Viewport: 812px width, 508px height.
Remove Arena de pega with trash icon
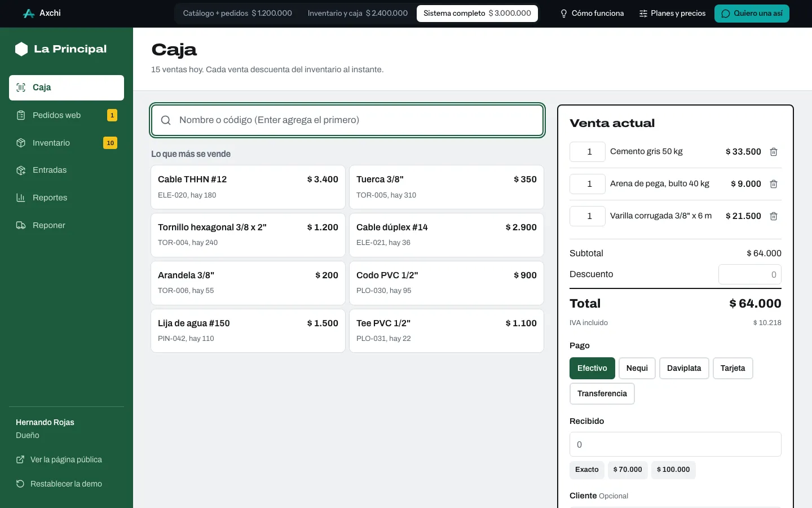(774, 184)
